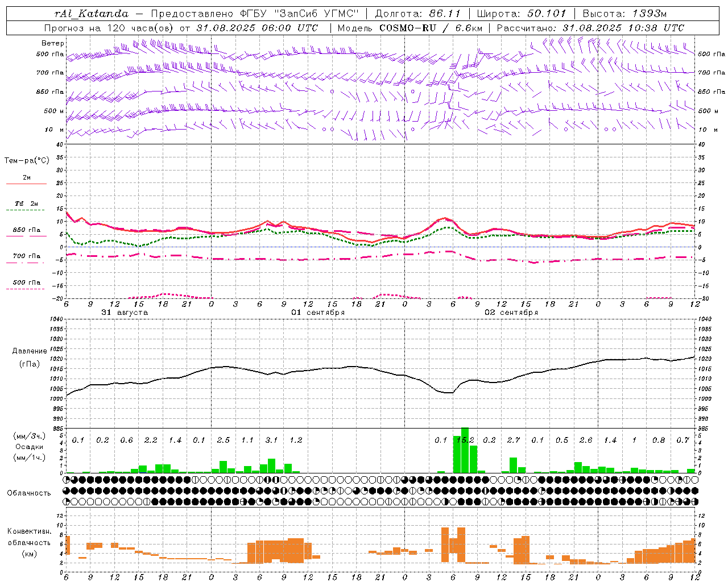Click the 2.6 precipitation total value
The height and width of the screenshot is (582, 728).
(x=586, y=440)
